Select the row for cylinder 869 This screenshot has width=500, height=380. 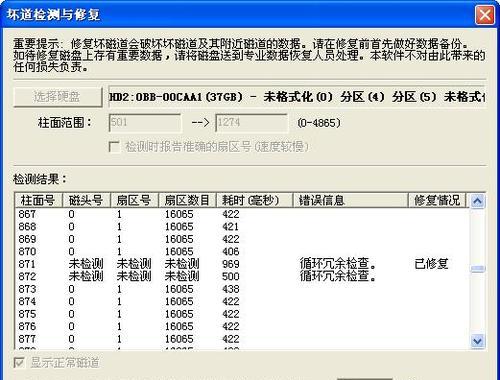[242, 239]
